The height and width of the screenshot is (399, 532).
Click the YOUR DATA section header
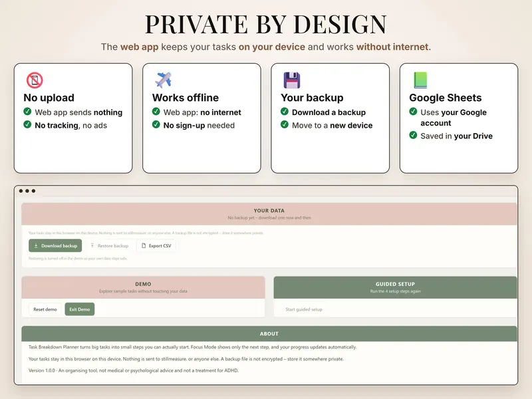tap(269, 213)
